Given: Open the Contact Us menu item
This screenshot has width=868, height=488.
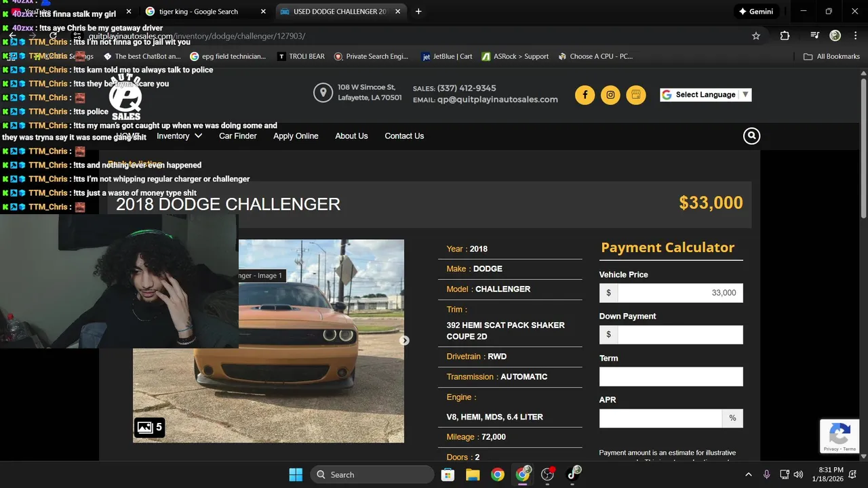Looking at the screenshot, I should coord(404,136).
